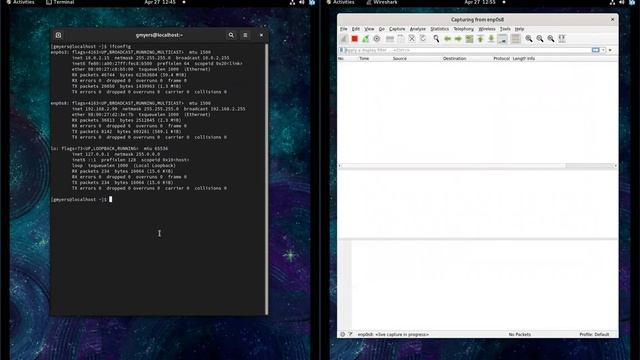This screenshot has width=640, height=360.
Task: Click the save capture file toolbar icon
Action: (x=401, y=39)
